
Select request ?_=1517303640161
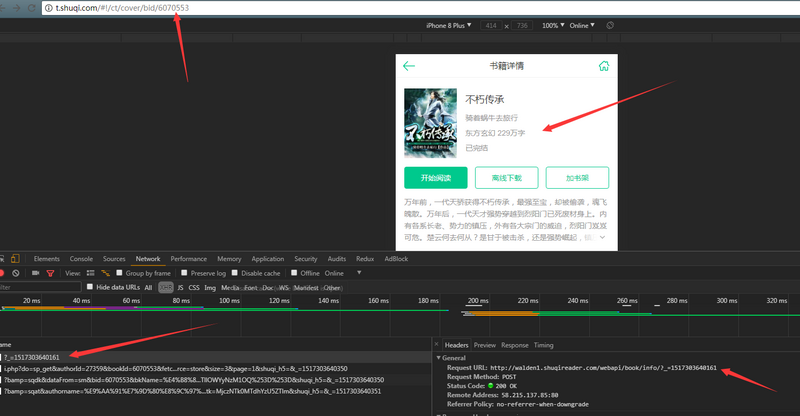(215, 357)
